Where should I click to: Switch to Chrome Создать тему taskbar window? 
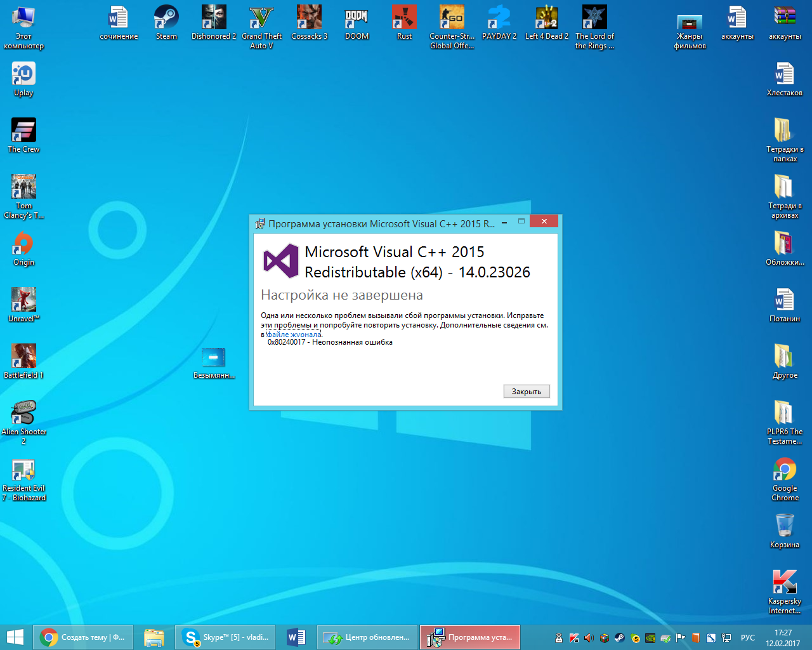click(84, 637)
